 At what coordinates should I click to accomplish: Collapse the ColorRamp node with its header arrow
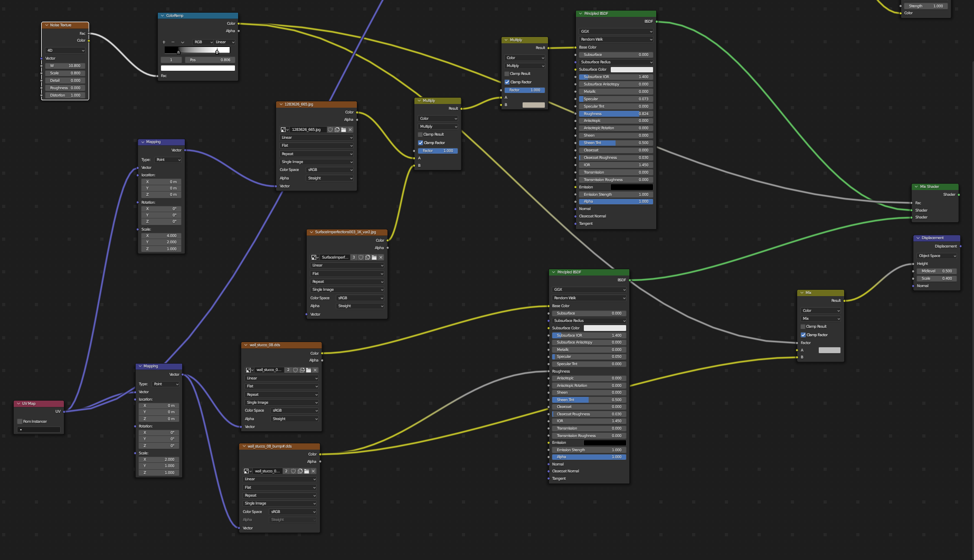pos(163,16)
